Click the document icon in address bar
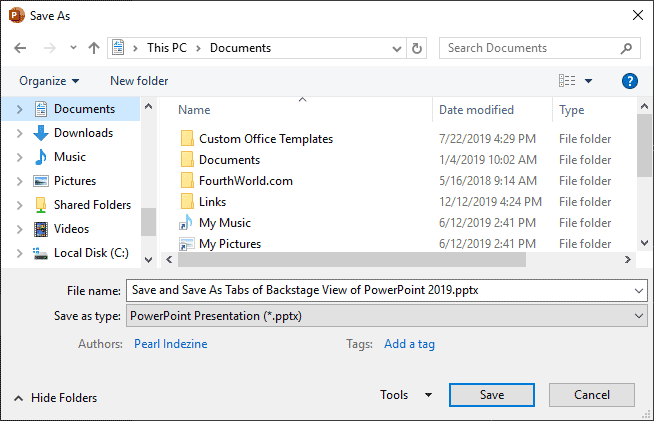 tap(118, 48)
